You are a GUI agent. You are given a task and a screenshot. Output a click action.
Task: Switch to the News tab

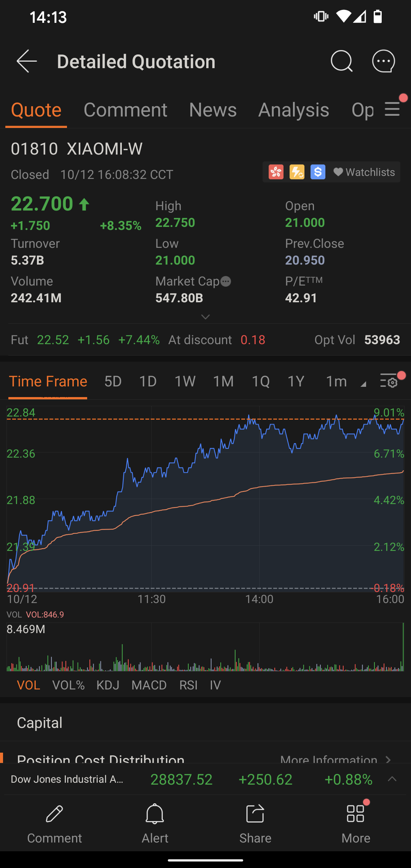213,110
